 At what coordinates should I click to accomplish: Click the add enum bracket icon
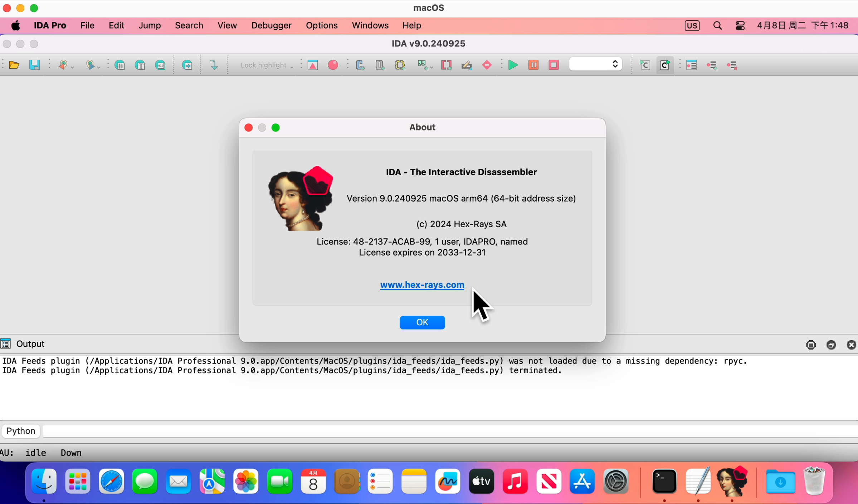[400, 65]
